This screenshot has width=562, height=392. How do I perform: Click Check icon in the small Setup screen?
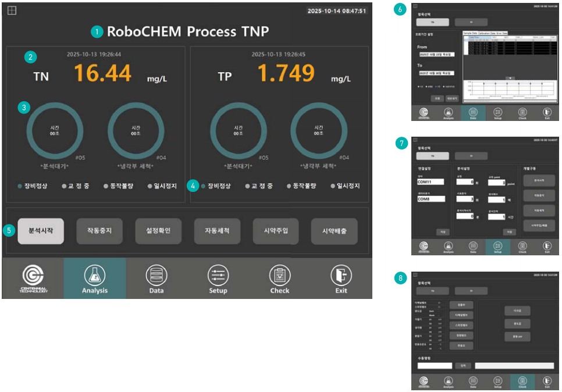click(522, 246)
